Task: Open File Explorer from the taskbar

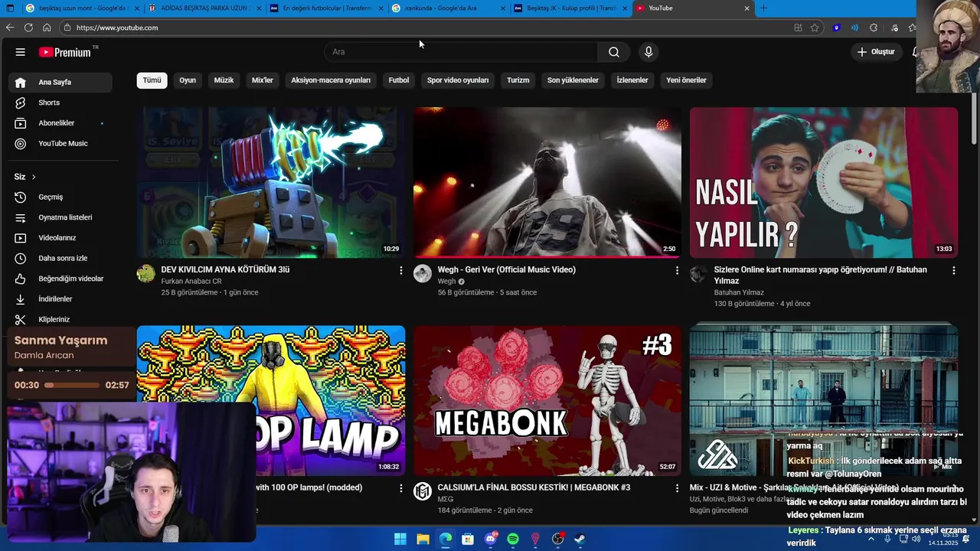Action: [x=423, y=539]
